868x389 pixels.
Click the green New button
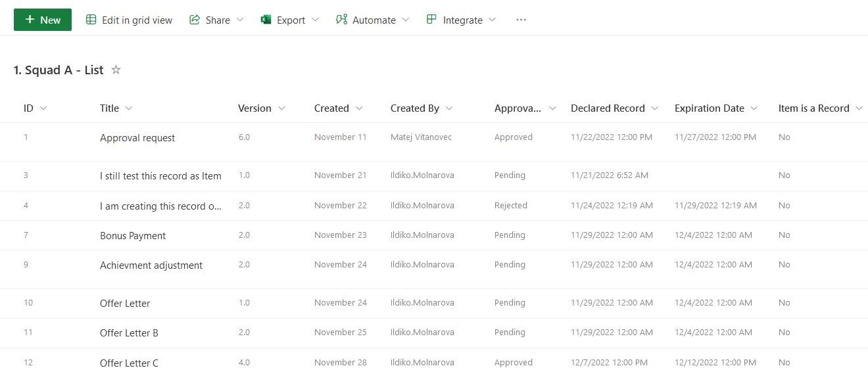coord(43,20)
